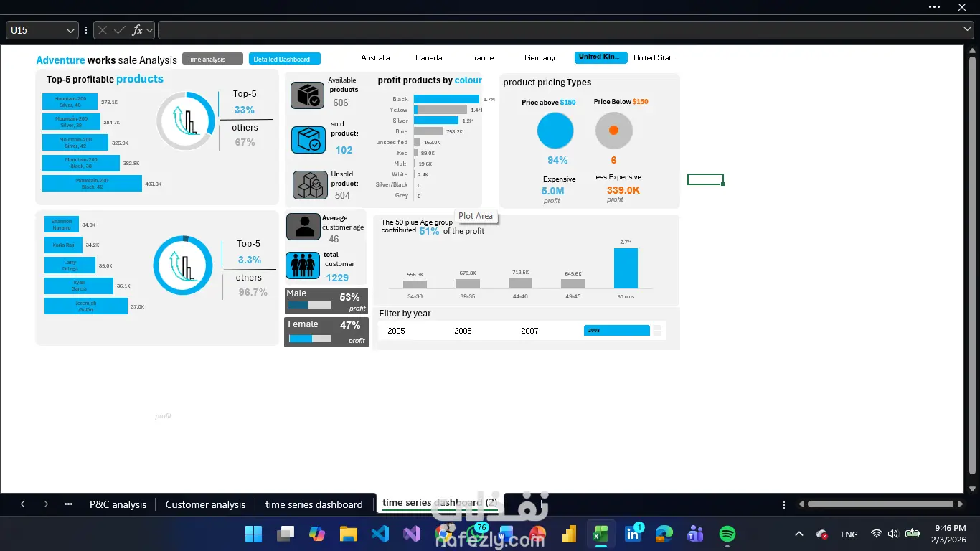Viewport: 980px width, 551px height.
Task: Expand the formula bar with its chevron
Action: (x=967, y=29)
